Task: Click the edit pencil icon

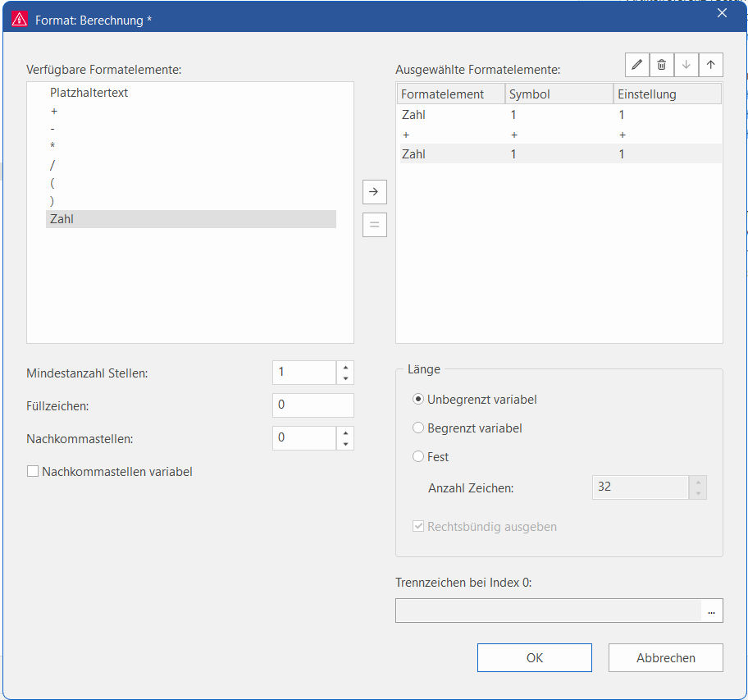Action: tap(637, 65)
